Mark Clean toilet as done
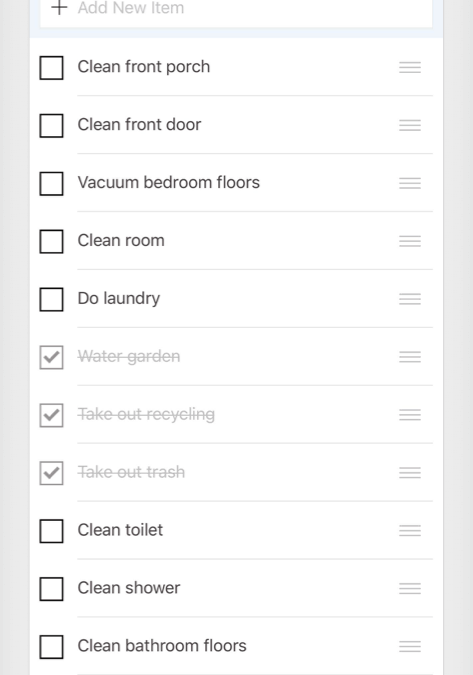 [52, 531]
